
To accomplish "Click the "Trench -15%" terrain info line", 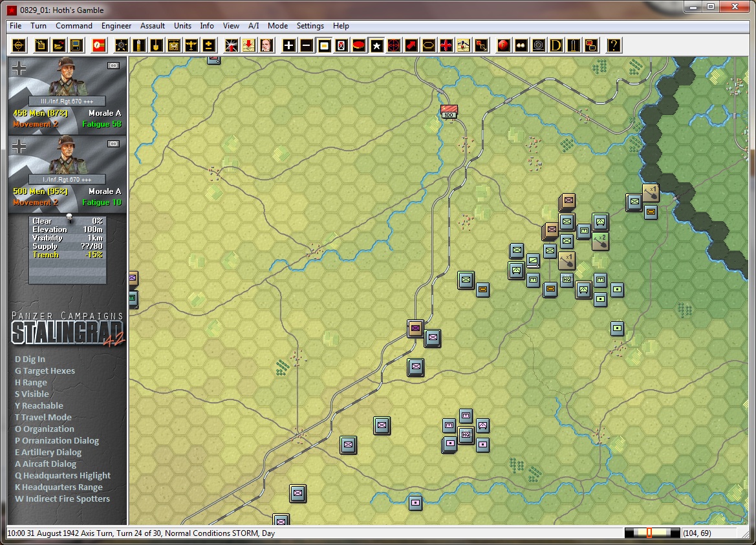I will (x=67, y=255).
